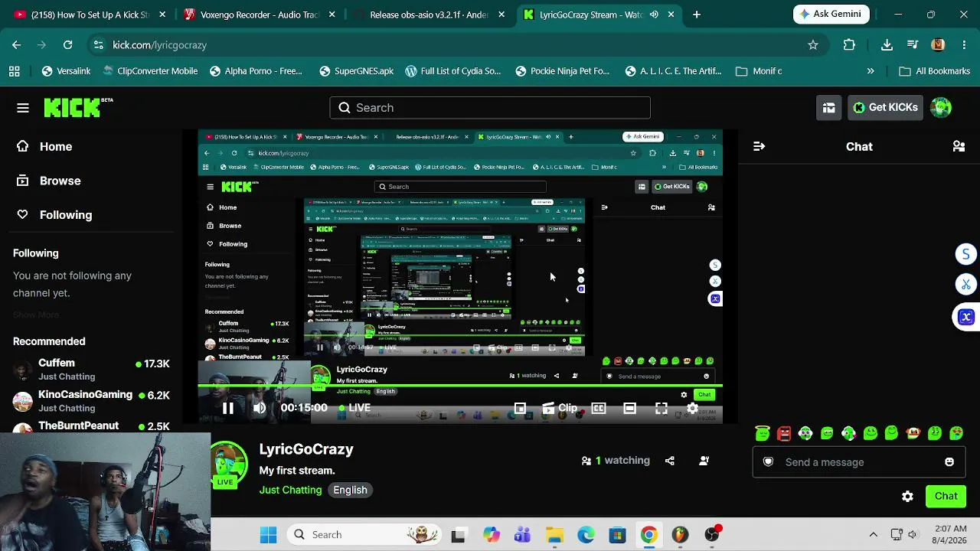Jump to LIVE in the player

(354, 408)
